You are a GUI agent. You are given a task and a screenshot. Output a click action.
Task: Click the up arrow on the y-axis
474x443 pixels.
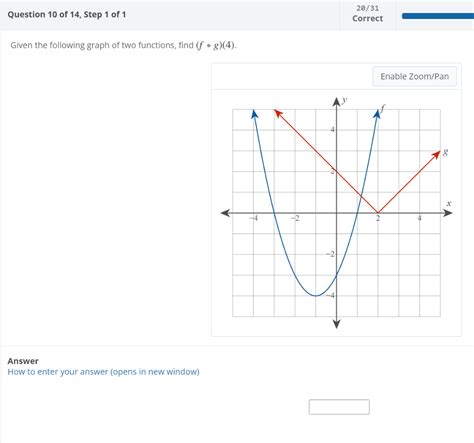tap(336, 101)
